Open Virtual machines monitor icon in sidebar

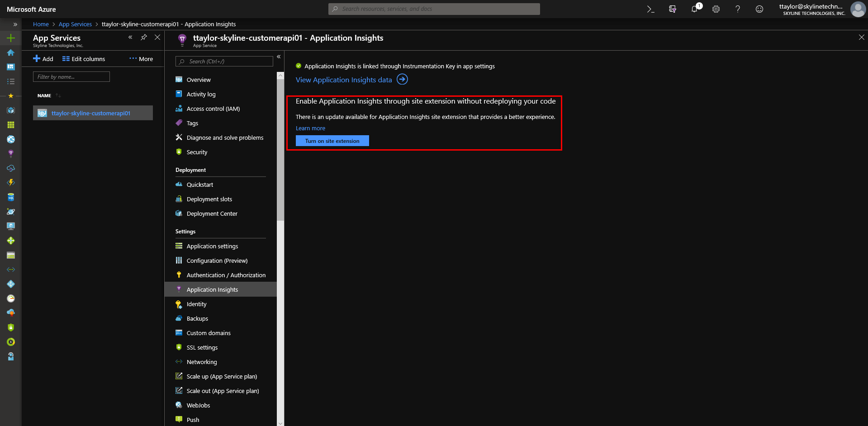pyautogui.click(x=11, y=226)
